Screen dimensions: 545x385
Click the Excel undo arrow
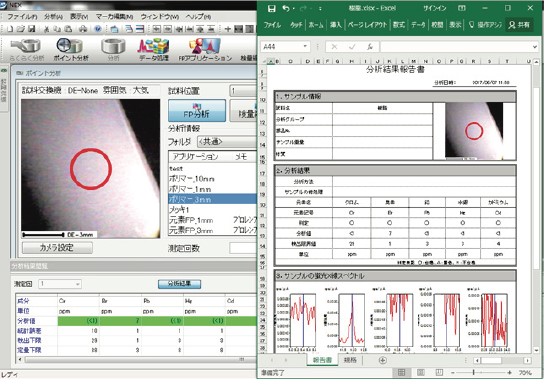[286, 8]
